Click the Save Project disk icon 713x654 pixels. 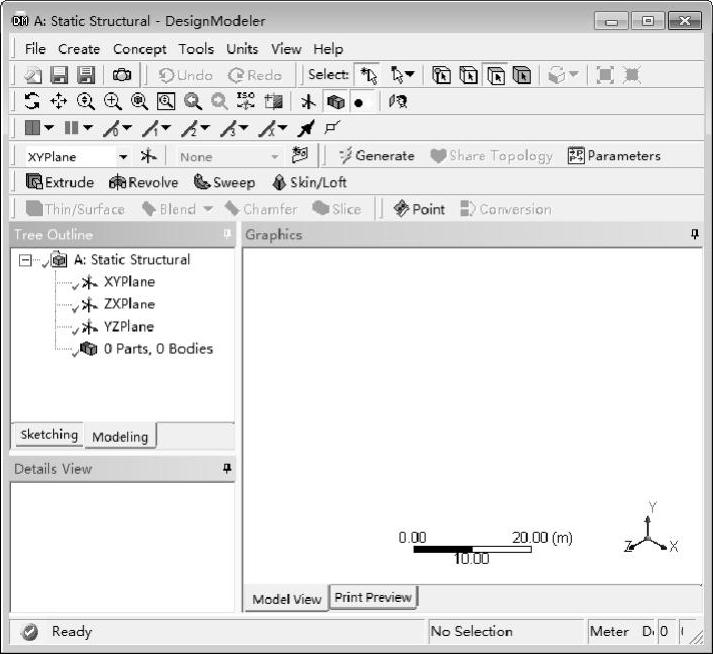[59, 75]
